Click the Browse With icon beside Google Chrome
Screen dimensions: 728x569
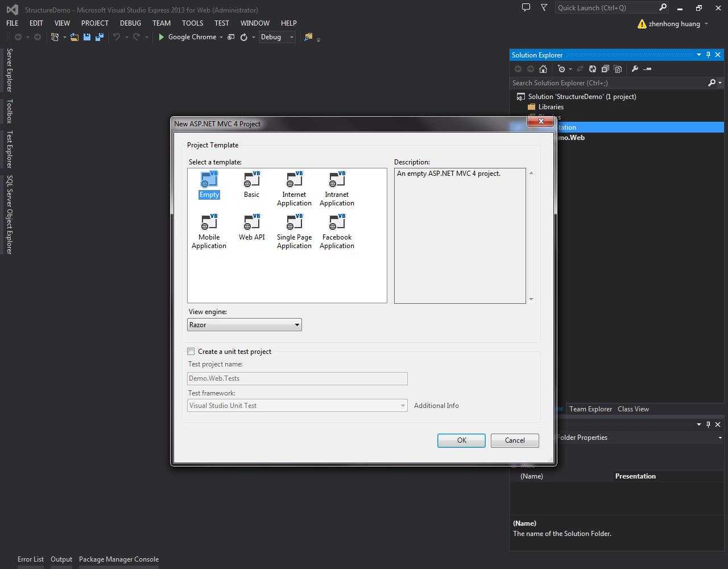tap(231, 37)
